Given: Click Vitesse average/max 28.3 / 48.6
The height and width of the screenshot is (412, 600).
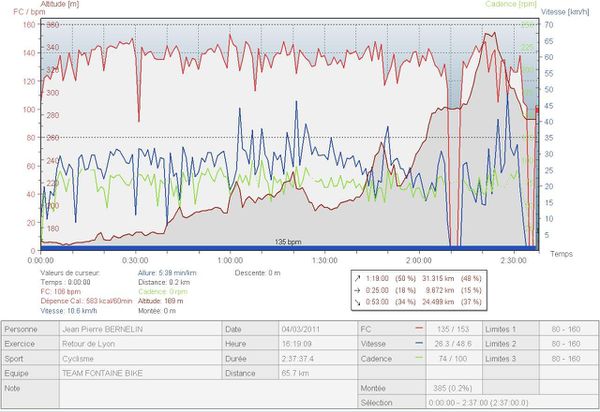Looking at the screenshot, I should pyautogui.click(x=453, y=344).
